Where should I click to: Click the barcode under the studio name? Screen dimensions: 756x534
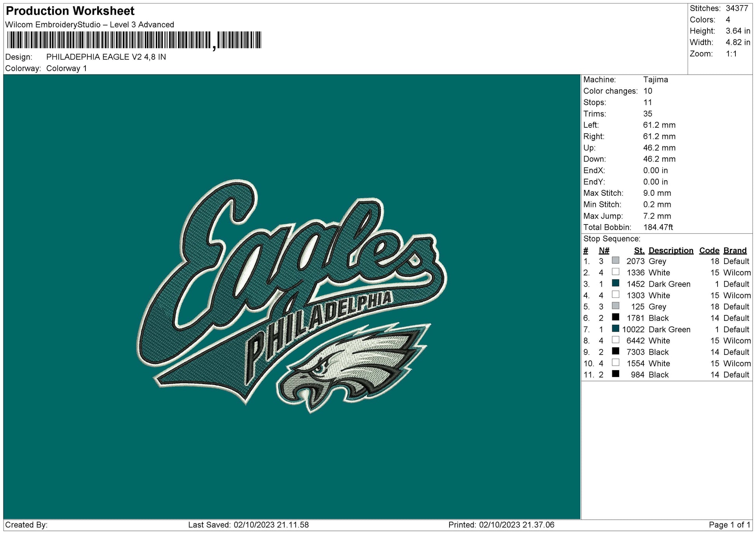(x=134, y=40)
